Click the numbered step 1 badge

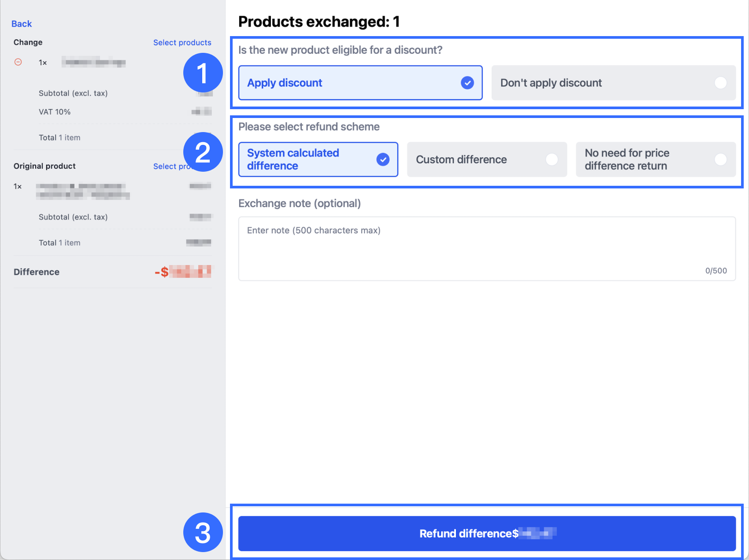(203, 73)
